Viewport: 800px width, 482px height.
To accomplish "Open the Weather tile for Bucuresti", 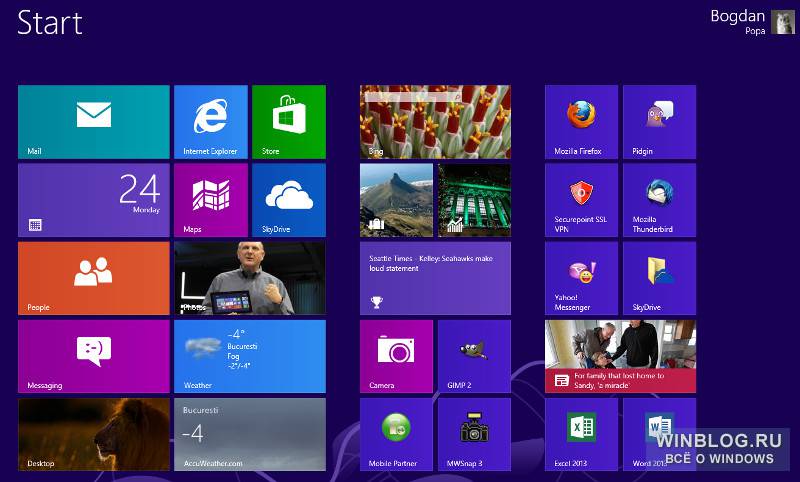I will point(250,356).
